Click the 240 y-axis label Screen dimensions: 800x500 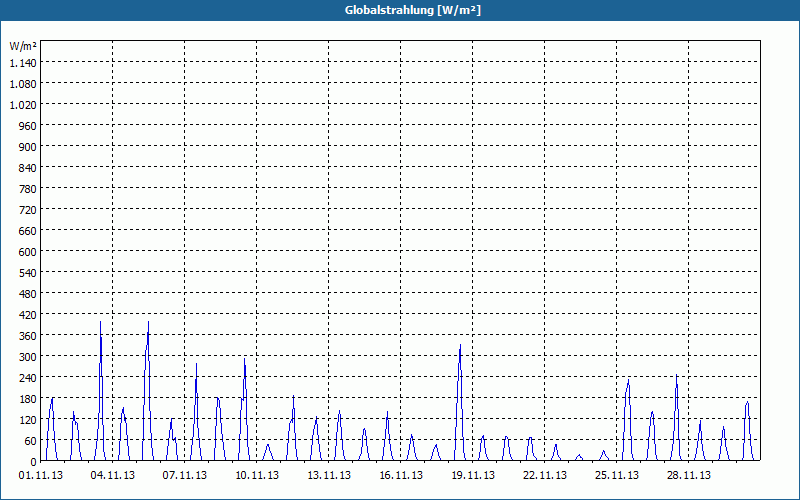[28, 378]
